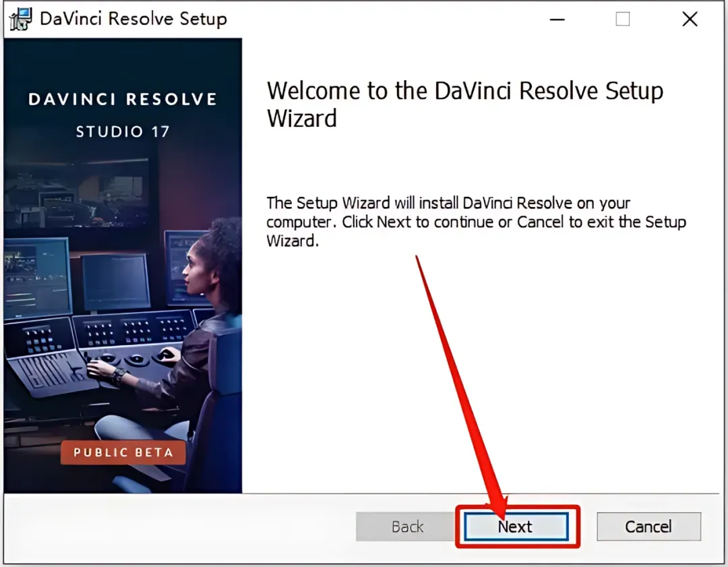Click the installer icon in title bar
The height and width of the screenshot is (567, 728).
20,19
